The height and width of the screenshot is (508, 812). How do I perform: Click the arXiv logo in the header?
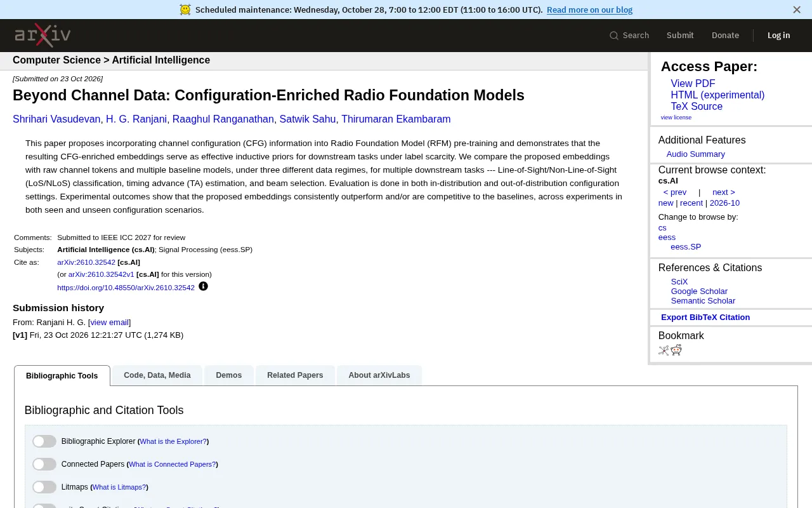(x=43, y=35)
